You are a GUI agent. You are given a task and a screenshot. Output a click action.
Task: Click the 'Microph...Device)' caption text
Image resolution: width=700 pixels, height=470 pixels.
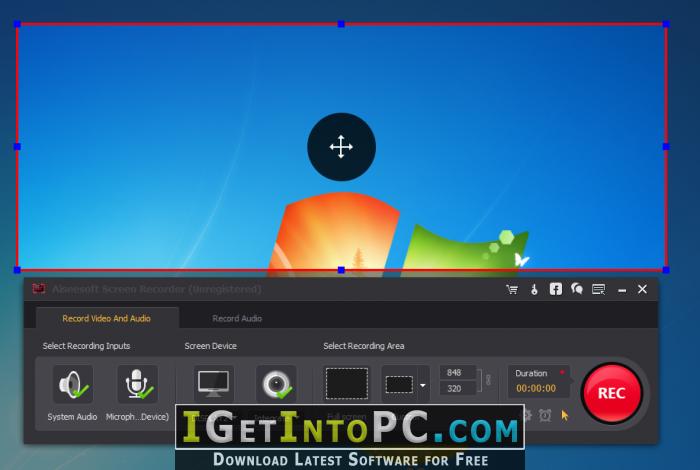pyautogui.click(x=138, y=416)
